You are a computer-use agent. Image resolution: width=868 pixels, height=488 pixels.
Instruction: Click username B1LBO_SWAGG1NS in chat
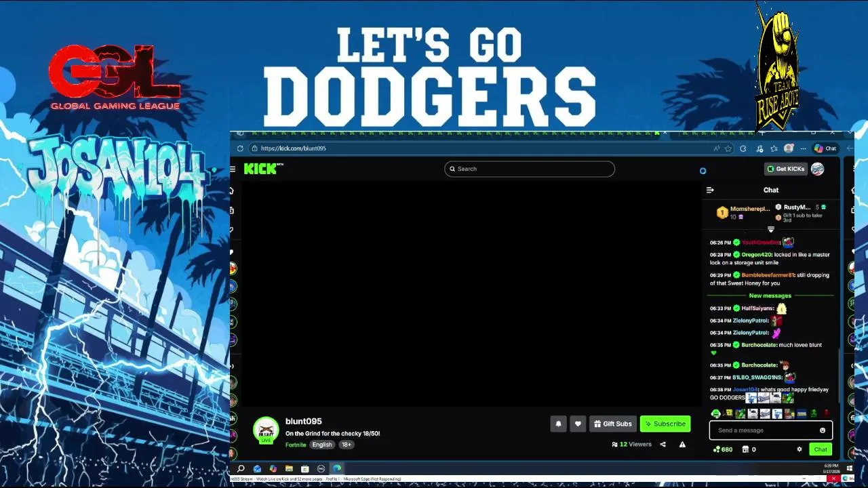[x=757, y=378]
